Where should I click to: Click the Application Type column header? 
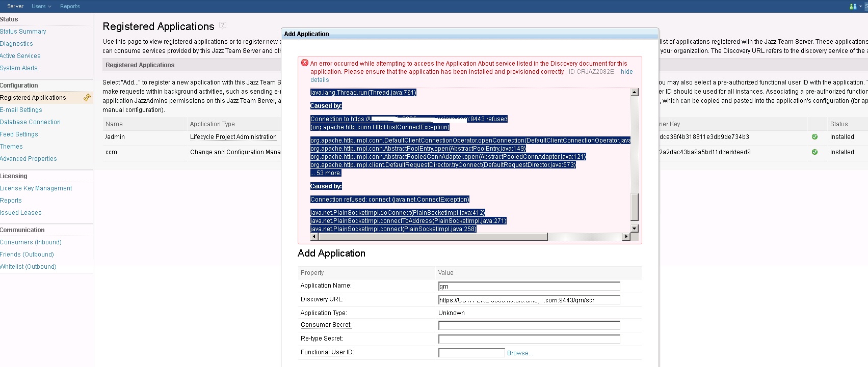pyautogui.click(x=213, y=124)
